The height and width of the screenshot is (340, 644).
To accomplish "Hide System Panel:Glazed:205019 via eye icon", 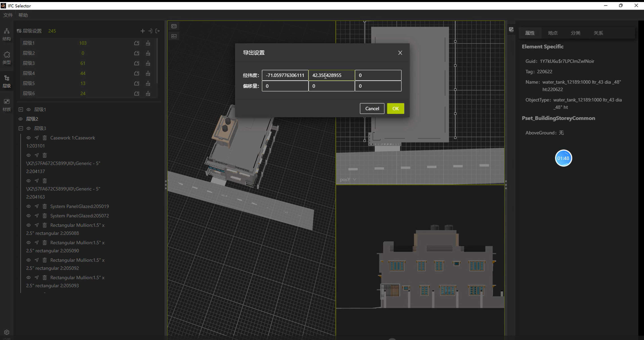I will (28, 206).
